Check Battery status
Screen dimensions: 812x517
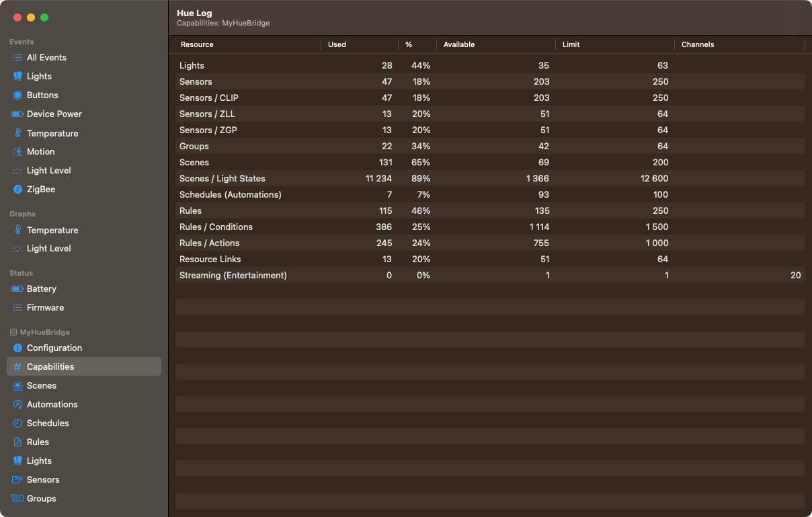(x=42, y=288)
